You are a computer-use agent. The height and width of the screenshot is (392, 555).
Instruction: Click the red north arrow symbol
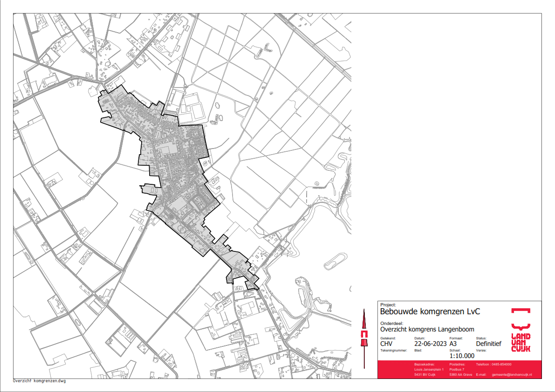(363, 334)
